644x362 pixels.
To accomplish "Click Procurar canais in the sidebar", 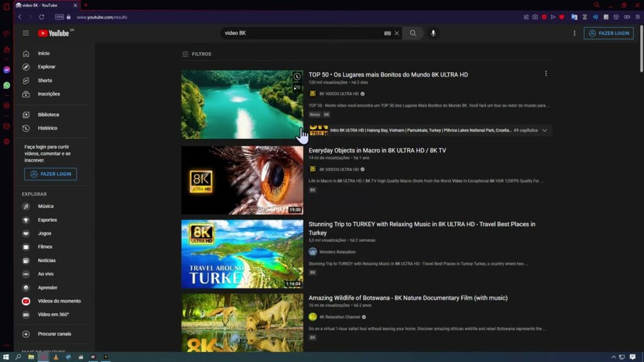I will click(55, 334).
